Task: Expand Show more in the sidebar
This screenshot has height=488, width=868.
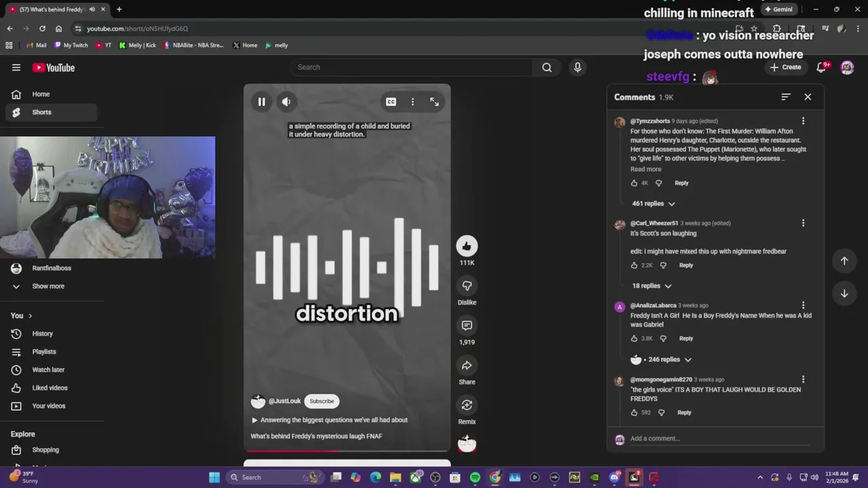Action: [49, 286]
